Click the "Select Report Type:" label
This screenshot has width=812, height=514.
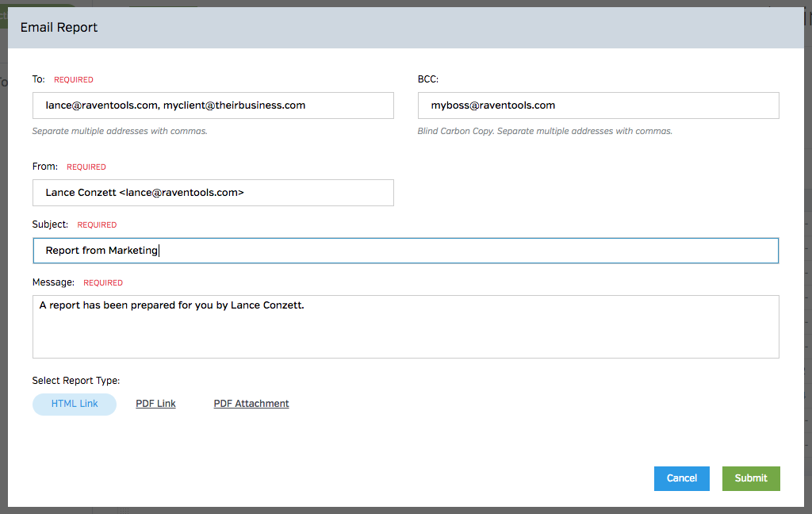coord(76,381)
